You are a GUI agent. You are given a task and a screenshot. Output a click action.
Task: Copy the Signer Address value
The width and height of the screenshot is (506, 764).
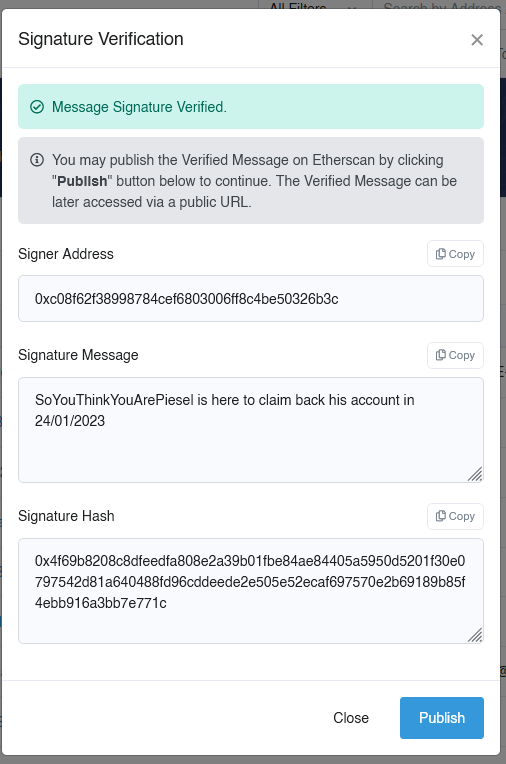(455, 254)
